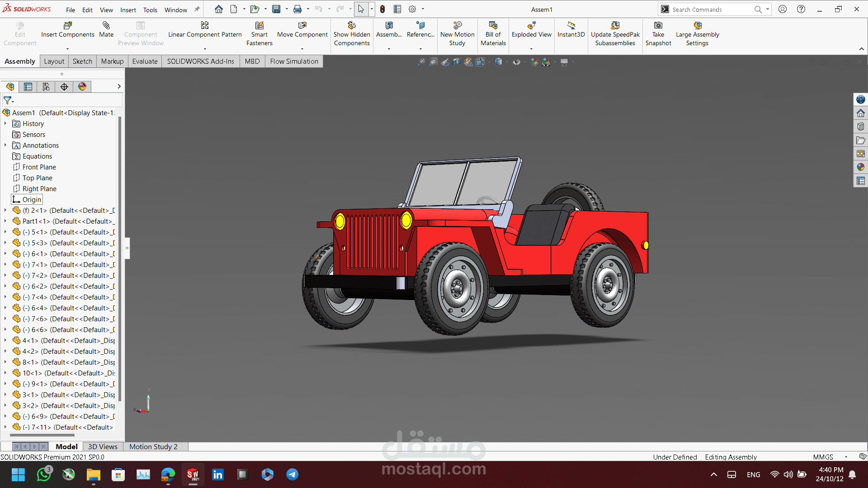This screenshot has width=868, height=488.
Task: Expand the History tree node
Action: 5,123
